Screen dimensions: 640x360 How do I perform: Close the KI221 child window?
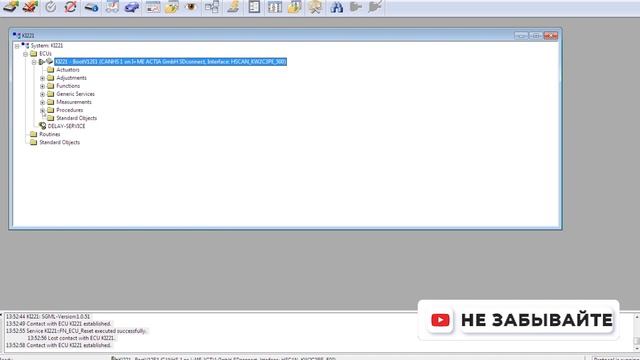[551, 36]
